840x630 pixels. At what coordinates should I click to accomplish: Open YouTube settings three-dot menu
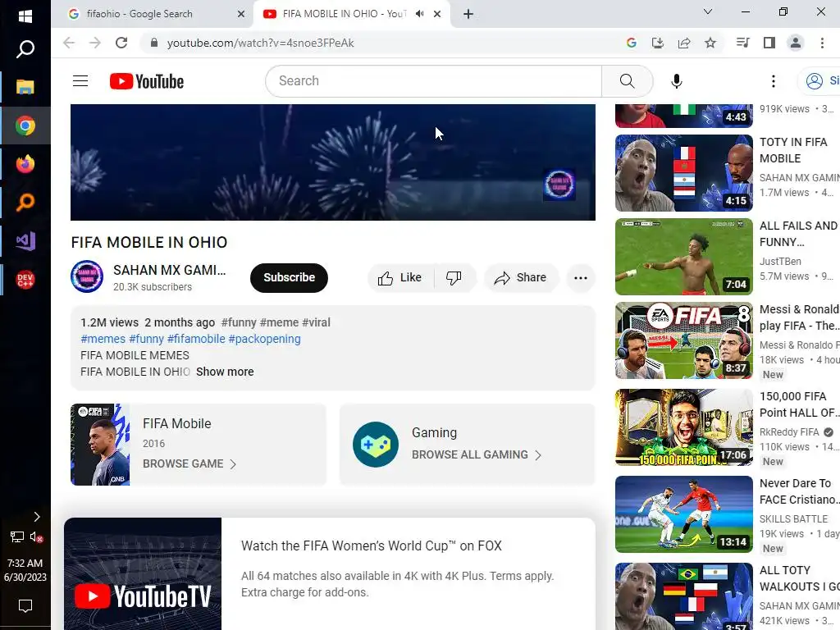coord(773,81)
